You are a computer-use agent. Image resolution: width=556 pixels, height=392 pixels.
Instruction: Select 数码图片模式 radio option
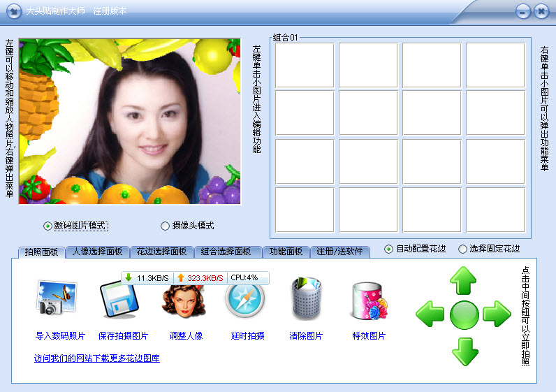[47, 226]
